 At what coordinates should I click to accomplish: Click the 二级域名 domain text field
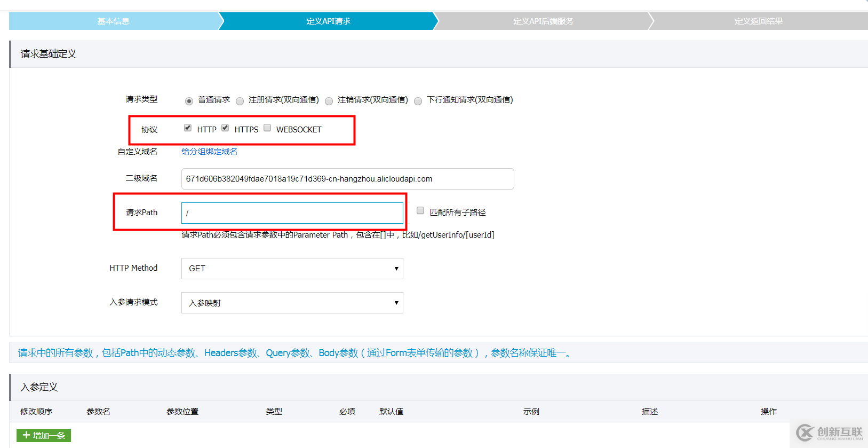(348, 179)
